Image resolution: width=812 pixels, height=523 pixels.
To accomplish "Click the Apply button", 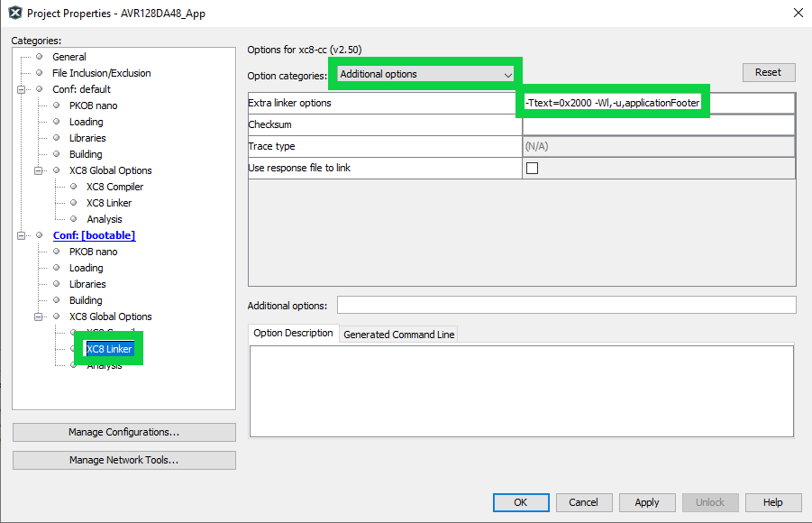I will click(646, 502).
